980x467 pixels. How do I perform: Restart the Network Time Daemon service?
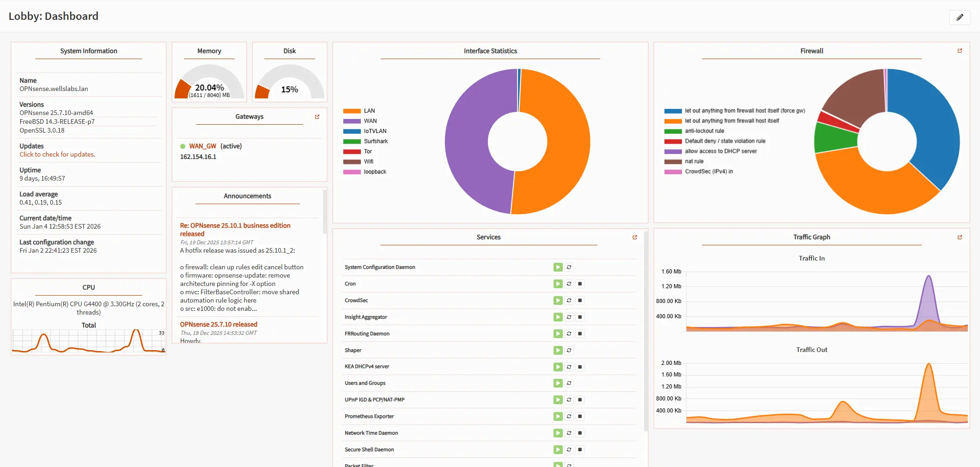[x=569, y=433]
